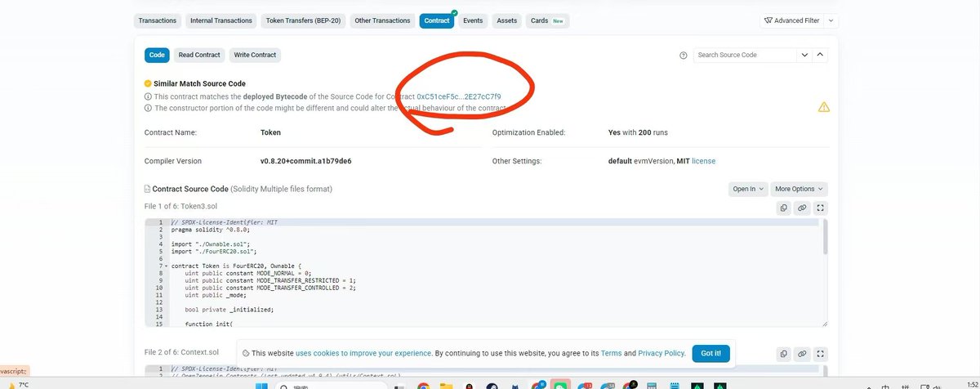Open the Read Contract sub-tab
This screenshot has width=980, height=389.
199,55
